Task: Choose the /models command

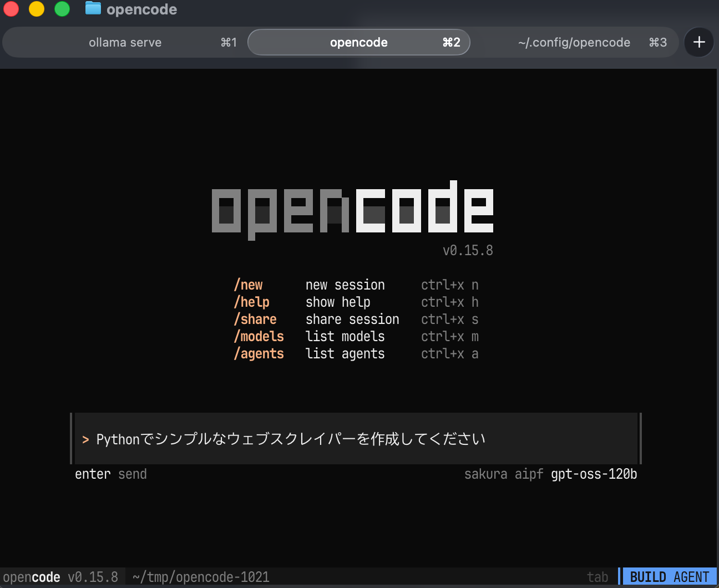Action: tap(259, 337)
